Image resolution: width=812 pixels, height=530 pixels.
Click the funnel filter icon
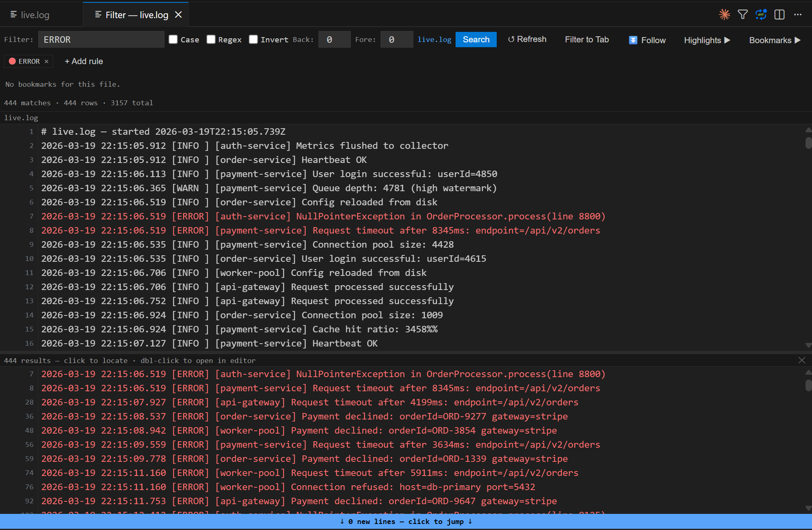[x=743, y=15]
